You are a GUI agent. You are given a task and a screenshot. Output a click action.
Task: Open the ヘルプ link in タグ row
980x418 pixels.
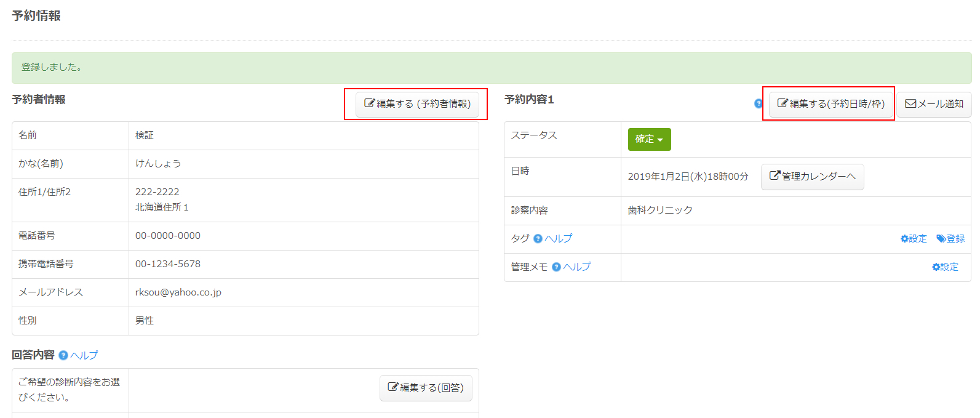pyautogui.click(x=559, y=239)
